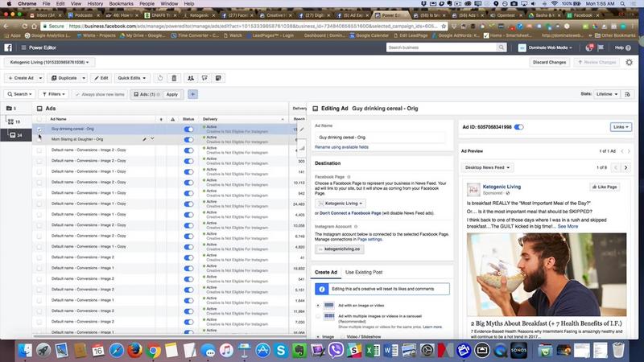Screen dimensions: 644x362
Task: Click Don't Connect a Facebook Page link
Action: coord(350,213)
